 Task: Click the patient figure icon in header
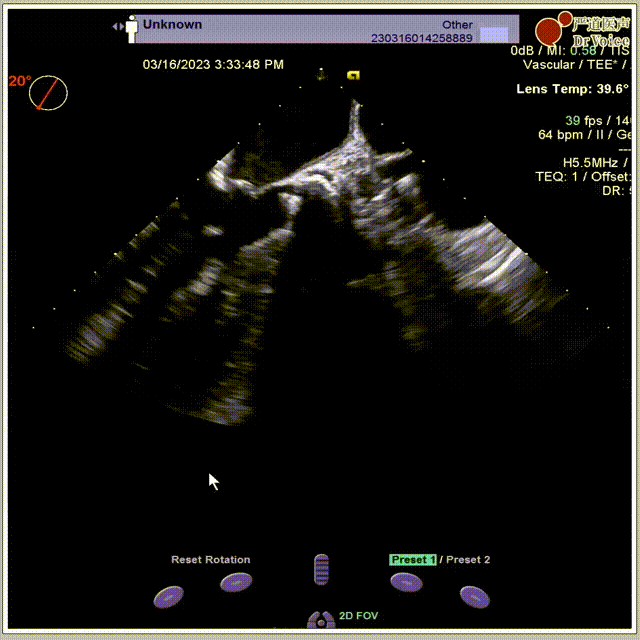click(x=131, y=30)
